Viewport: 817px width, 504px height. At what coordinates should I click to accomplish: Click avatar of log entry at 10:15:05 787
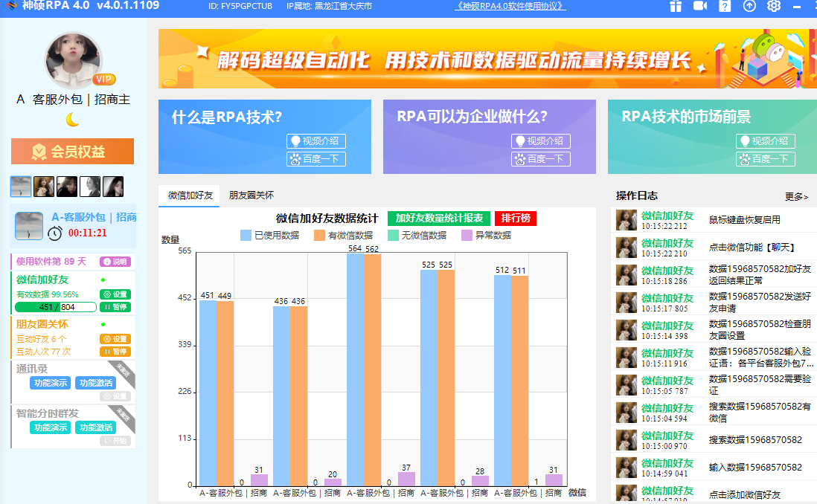tap(627, 385)
